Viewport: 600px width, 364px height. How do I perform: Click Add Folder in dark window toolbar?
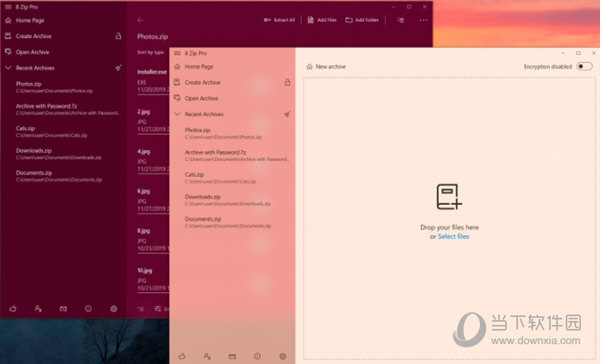point(362,20)
